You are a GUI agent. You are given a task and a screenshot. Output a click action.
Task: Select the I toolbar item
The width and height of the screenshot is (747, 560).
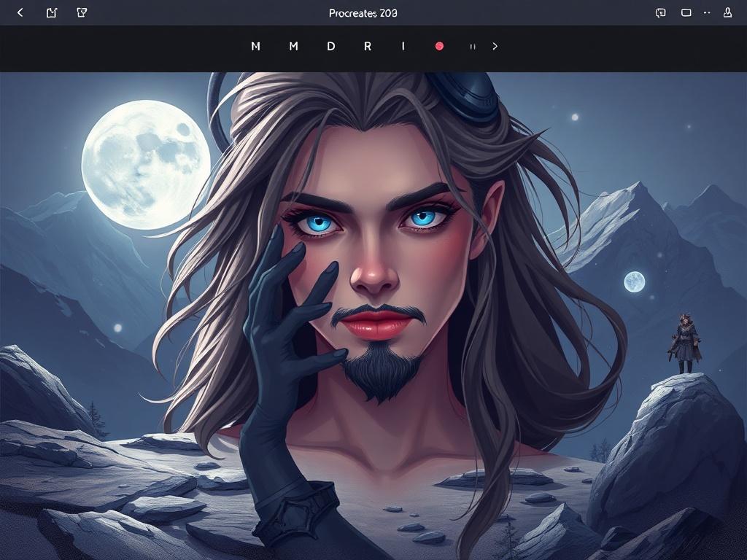point(403,46)
